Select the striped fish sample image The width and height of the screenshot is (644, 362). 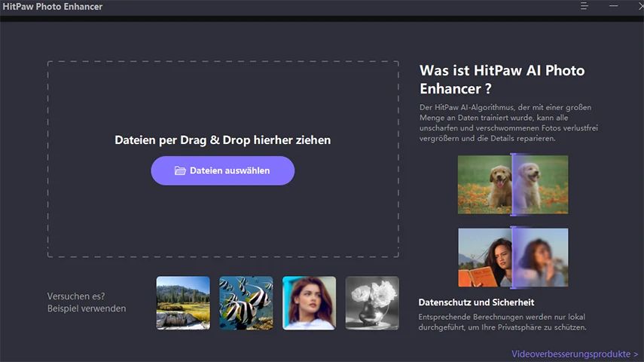tap(246, 303)
